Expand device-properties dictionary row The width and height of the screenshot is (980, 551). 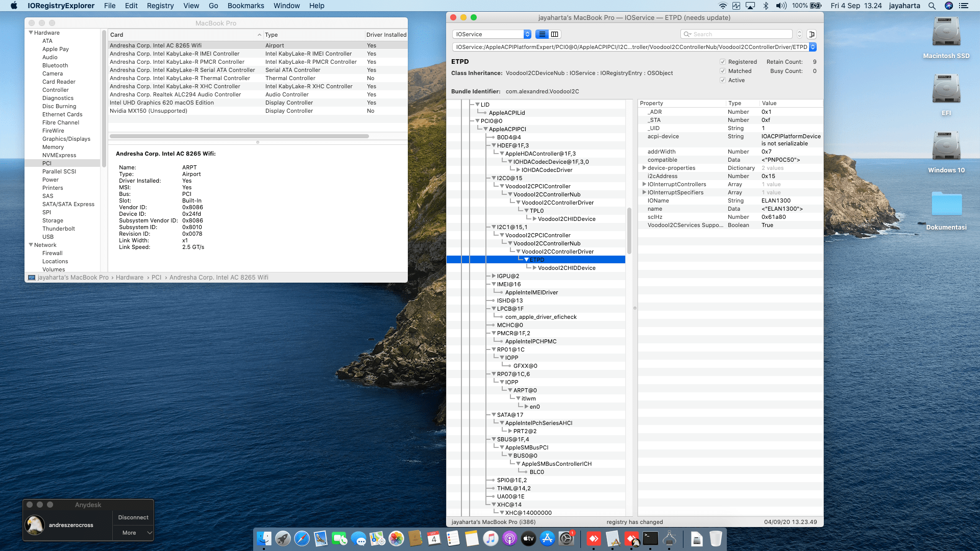coord(644,168)
